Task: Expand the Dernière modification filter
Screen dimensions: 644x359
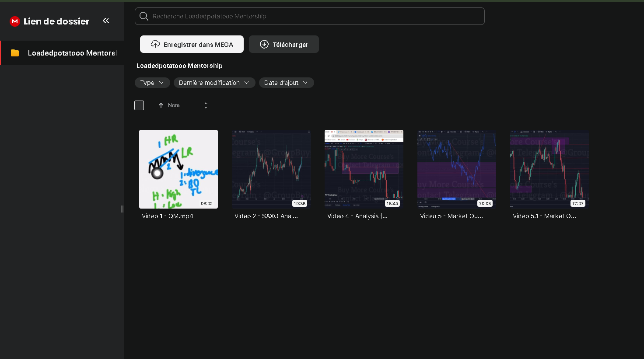Action: tap(214, 83)
